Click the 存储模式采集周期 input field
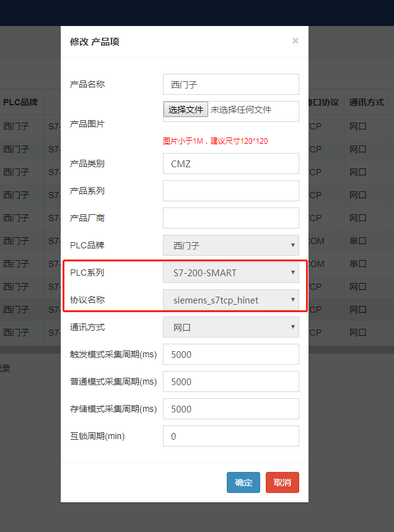394x532 pixels. 230,409
